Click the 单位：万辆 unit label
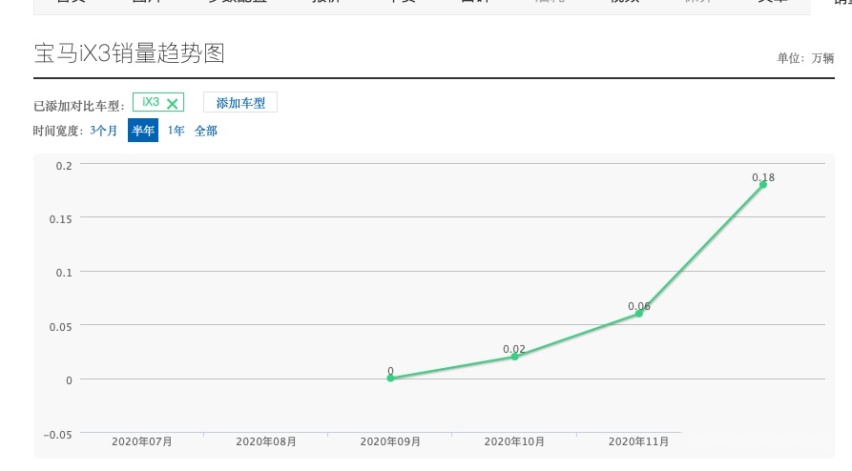 click(x=805, y=58)
